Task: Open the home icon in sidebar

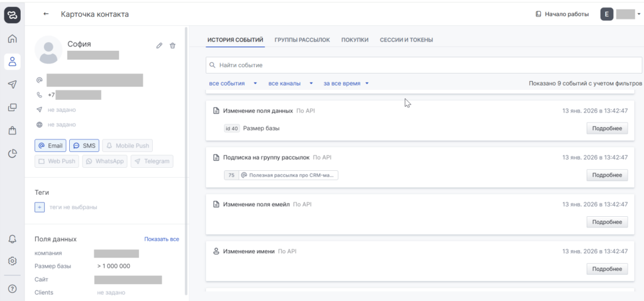Action: tap(12, 39)
